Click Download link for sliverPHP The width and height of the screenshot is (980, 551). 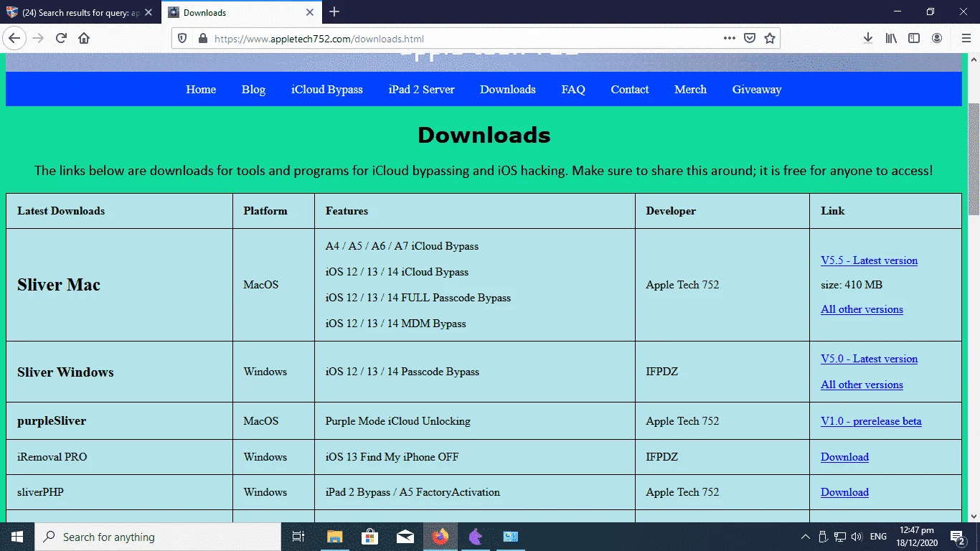(x=844, y=492)
